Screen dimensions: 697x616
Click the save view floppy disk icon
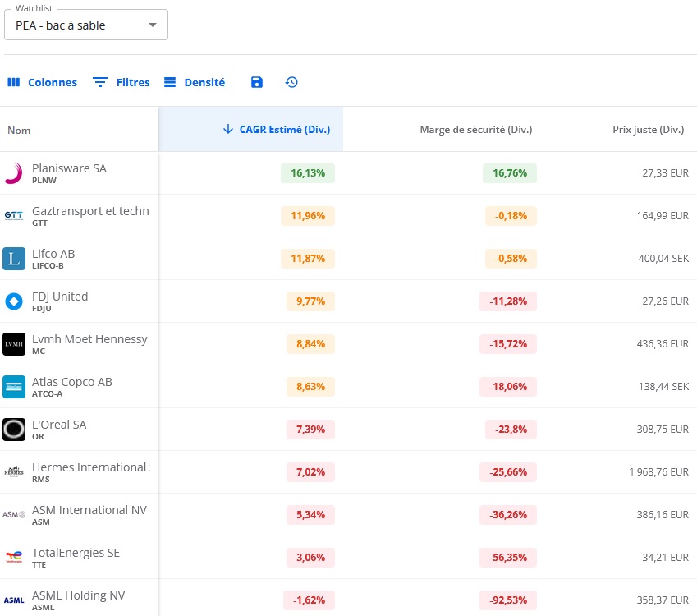[257, 82]
